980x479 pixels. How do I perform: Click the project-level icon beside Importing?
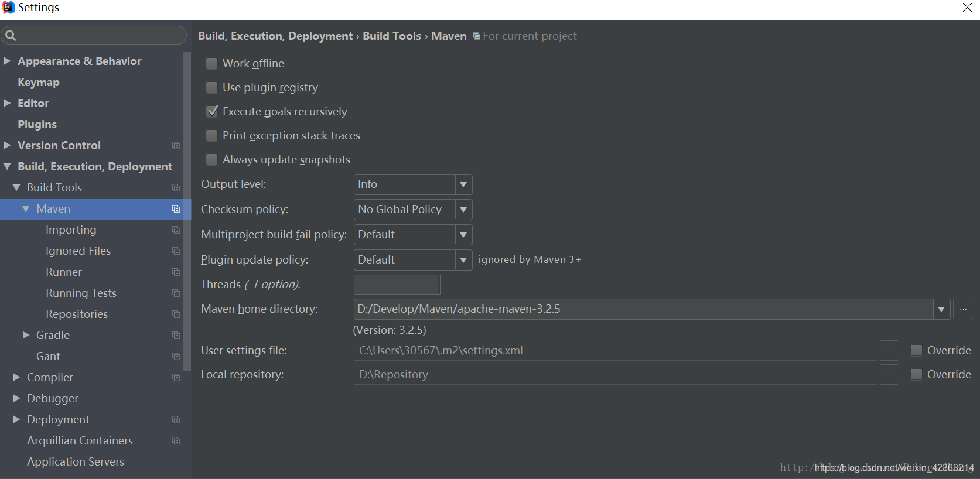[x=176, y=230]
